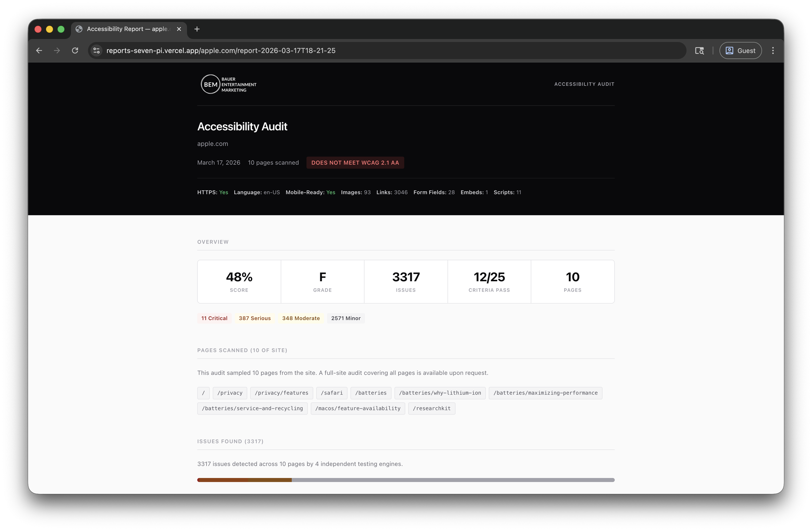The height and width of the screenshot is (531, 812).
Task: Open the /privacy/features scanned page link
Action: pos(282,393)
